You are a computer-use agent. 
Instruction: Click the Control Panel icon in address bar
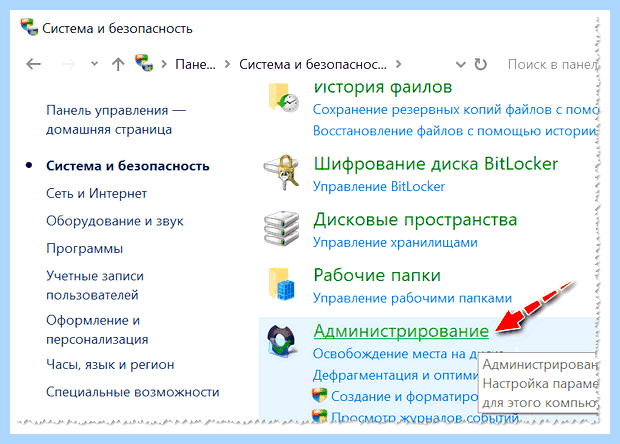144,63
